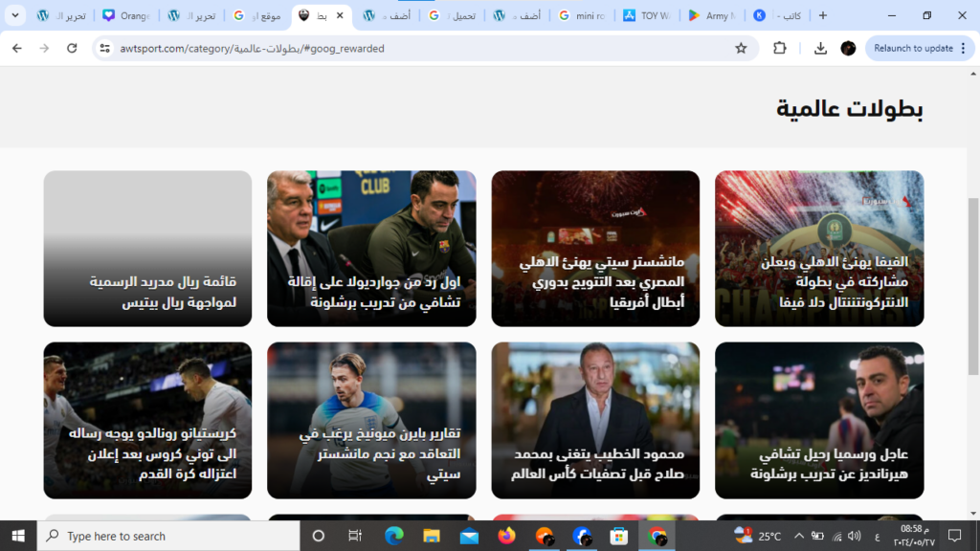Reload the page with the refresh icon
This screenshot has height=551, width=980.
(72, 48)
